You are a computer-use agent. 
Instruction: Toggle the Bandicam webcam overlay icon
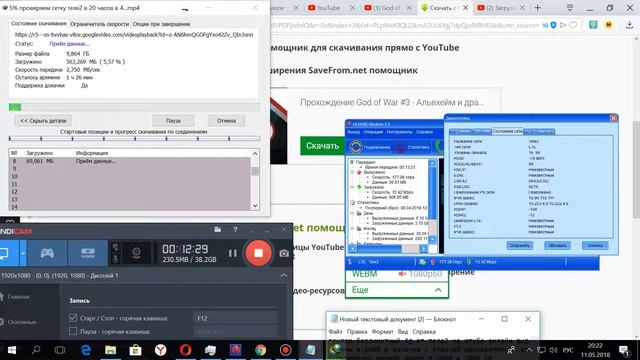pyautogui.click(x=136, y=253)
